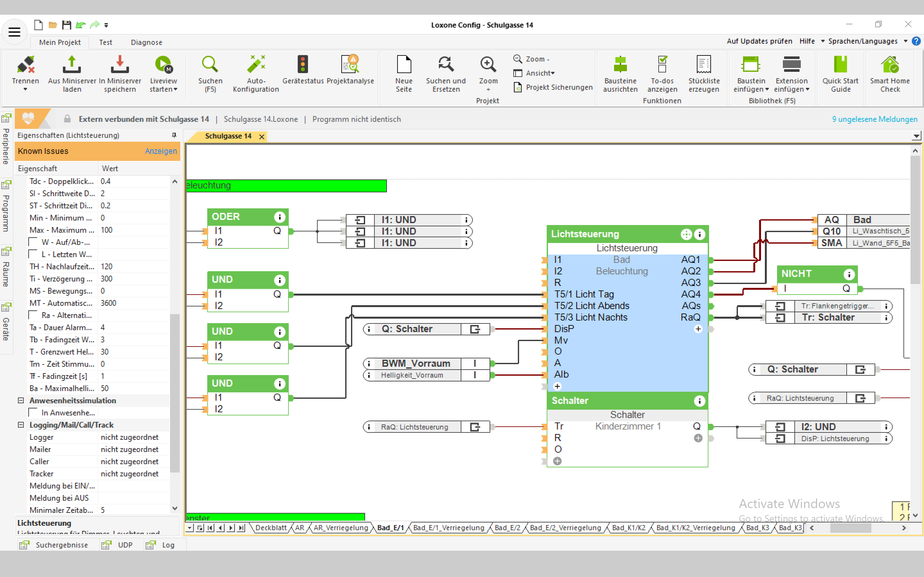The width and height of the screenshot is (924, 577).
Task: Select the Bad_E/2 page tab
Action: pos(507,528)
